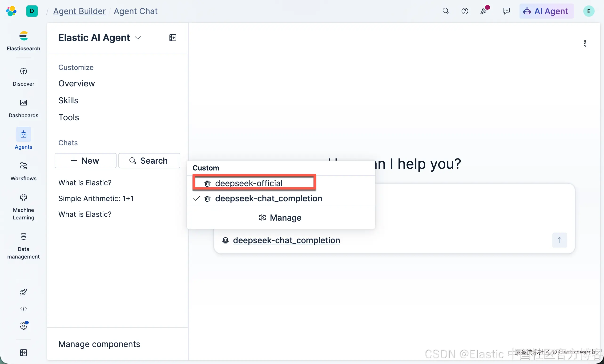Open Dashboards from the sidebar
The width and height of the screenshot is (604, 364).
[x=24, y=108]
